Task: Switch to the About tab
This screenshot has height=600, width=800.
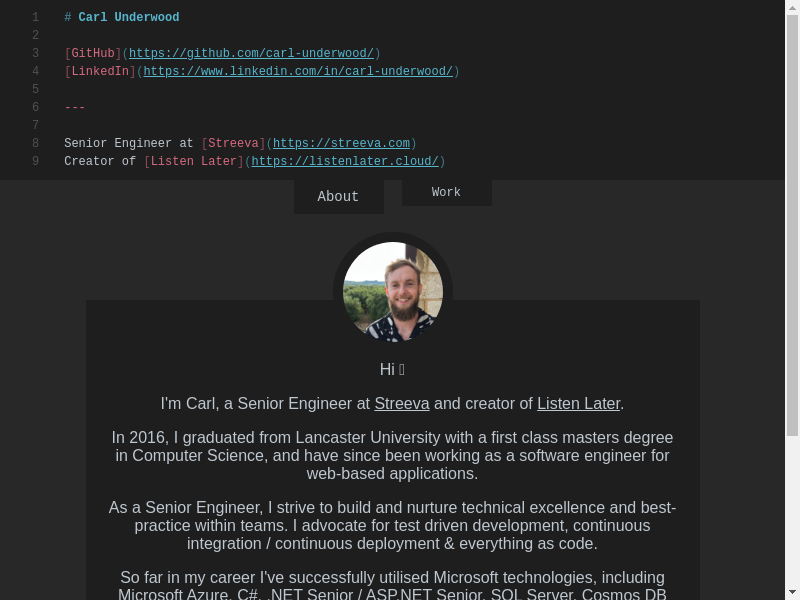Action: click(338, 196)
